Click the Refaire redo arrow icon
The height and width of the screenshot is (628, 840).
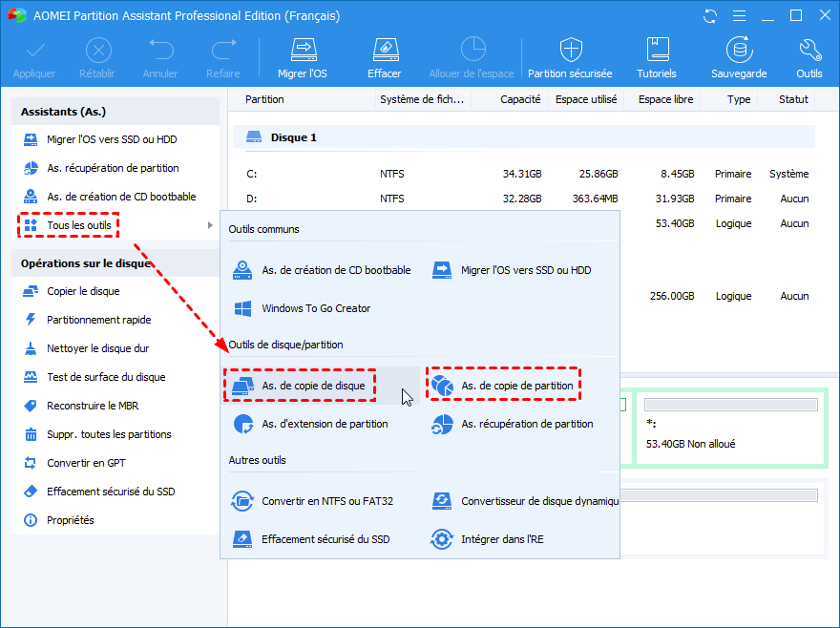point(224,50)
